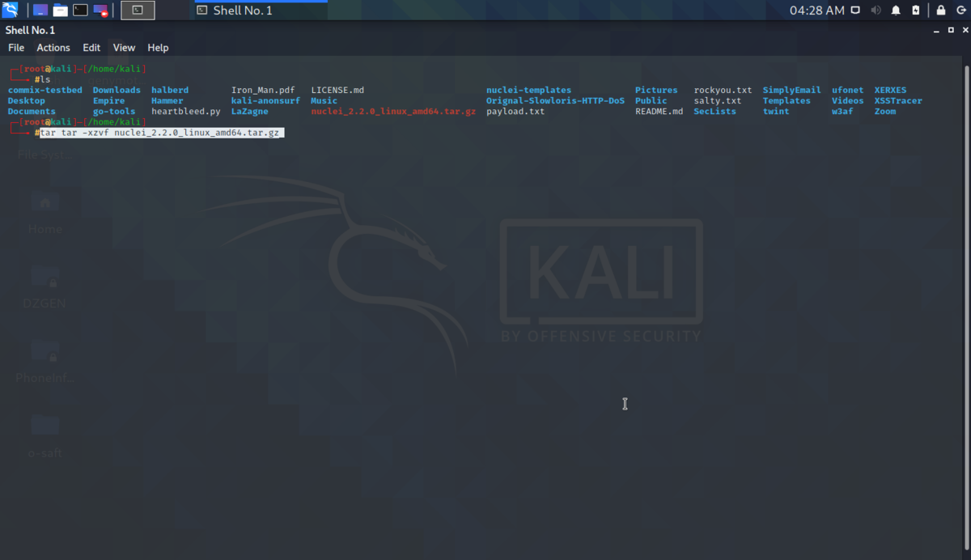
Task: Click the 'SimplyEmail' directory name
Action: click(791, 90)
